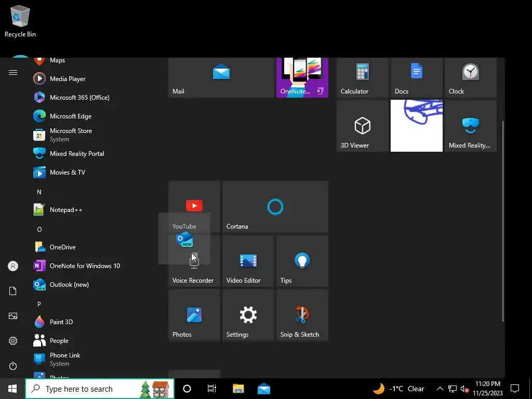
Task: Open the Video Editor tile
Action: pyautogui.click(x=248, y=261)
